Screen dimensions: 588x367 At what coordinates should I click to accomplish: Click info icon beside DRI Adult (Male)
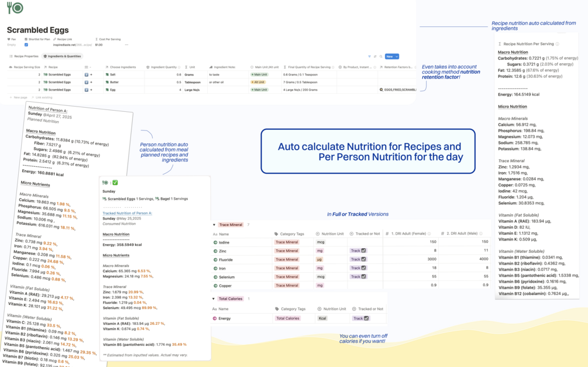coord(481,234)
